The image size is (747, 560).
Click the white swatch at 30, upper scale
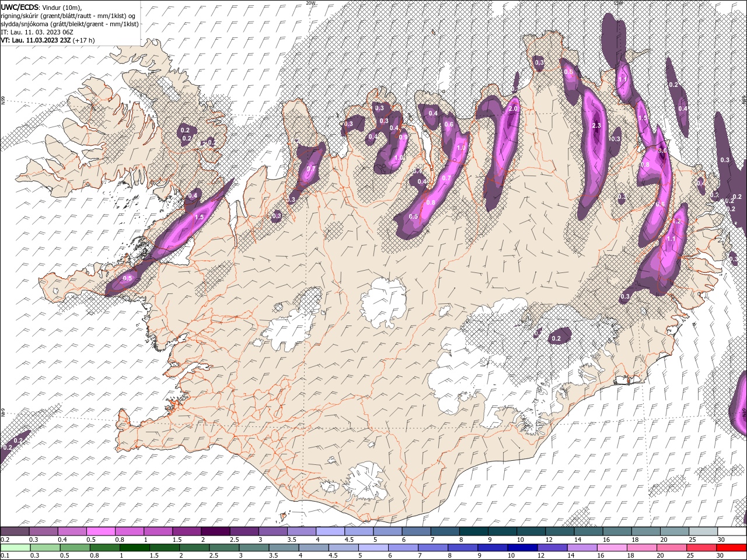[732, 531]
